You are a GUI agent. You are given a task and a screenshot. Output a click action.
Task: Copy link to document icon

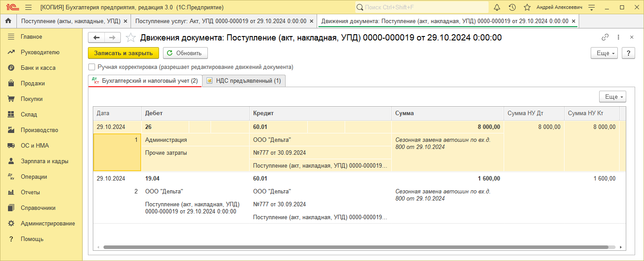605,37
